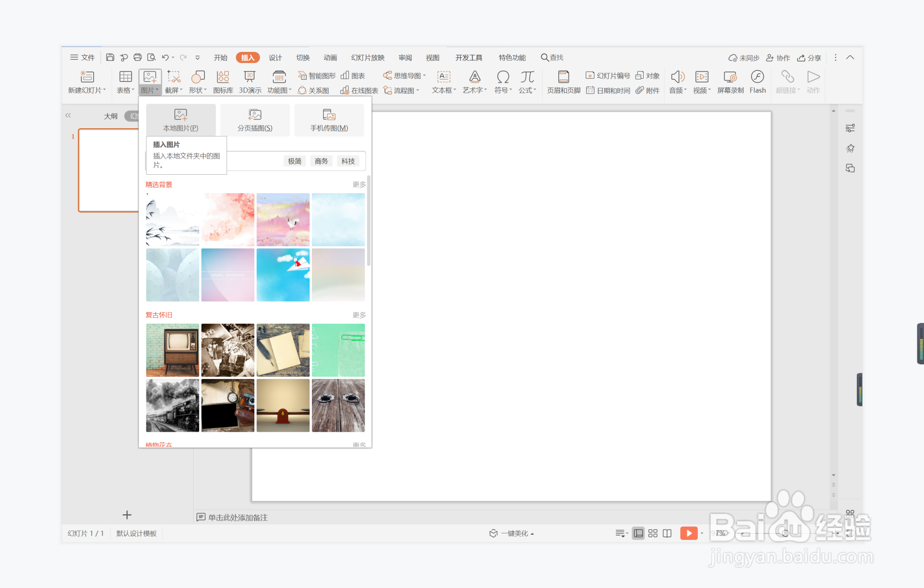This screenshot has height=588, width=924.
Task: Insert 音频 audio
Action: [x=677, y=82]
